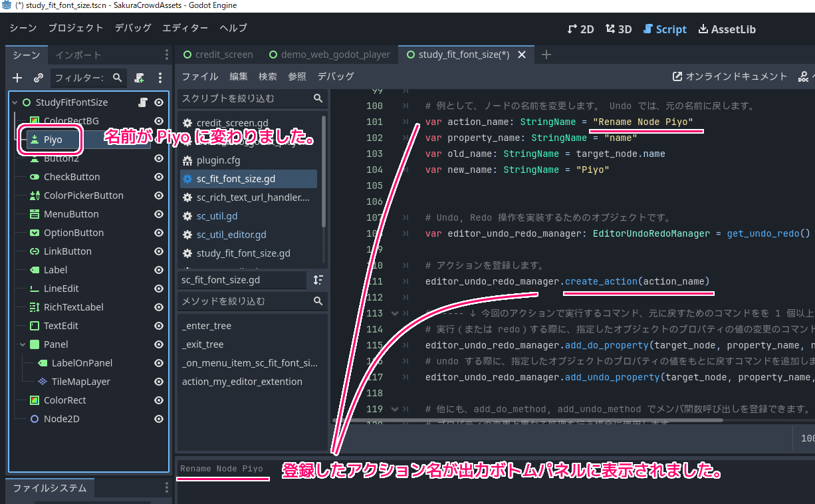Switch to the インポート dock tab
815x504 pixels.
(78, 55)
